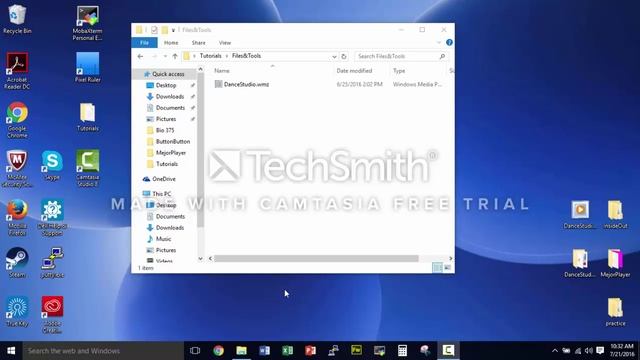Open Excel from the taskbar

coord(287,351)
